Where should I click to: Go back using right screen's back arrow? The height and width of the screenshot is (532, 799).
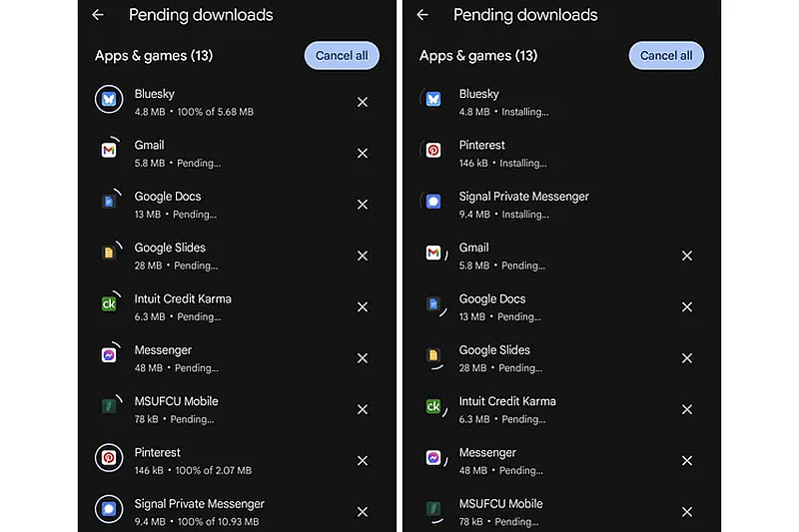(422, 15)
